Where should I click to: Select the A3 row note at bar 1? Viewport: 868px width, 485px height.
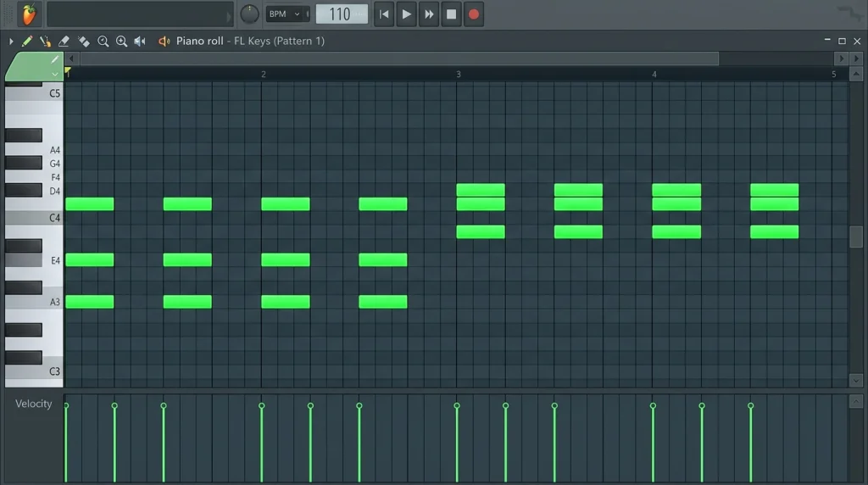[x=90, y=302]
